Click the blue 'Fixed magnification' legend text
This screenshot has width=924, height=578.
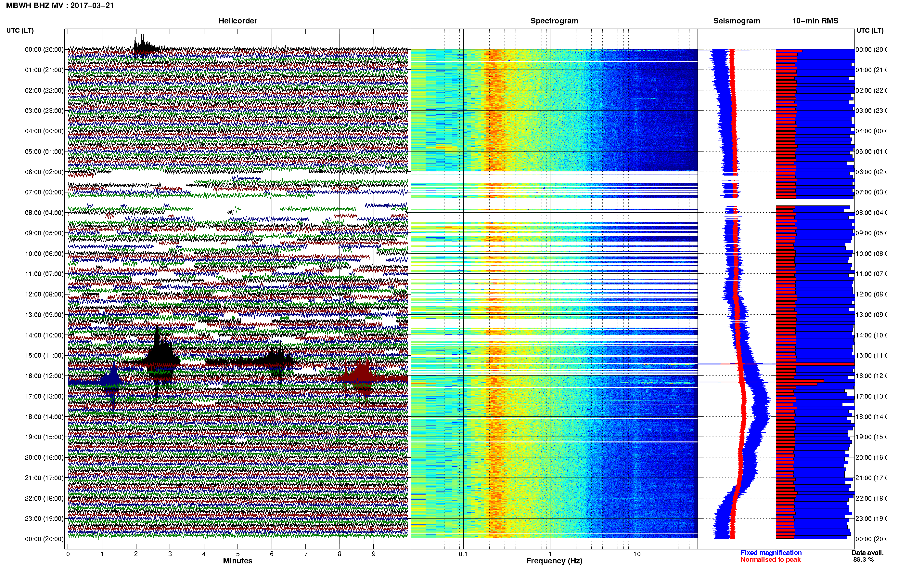coord(771,553)
